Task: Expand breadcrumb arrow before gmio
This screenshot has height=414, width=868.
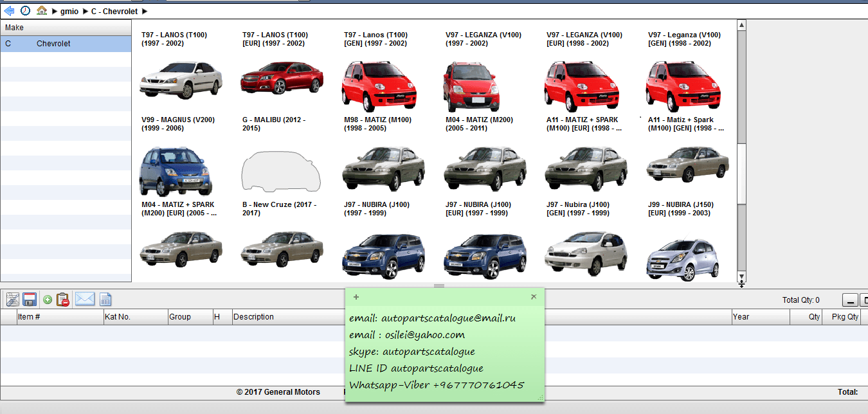Action: (x=54, y=11)
